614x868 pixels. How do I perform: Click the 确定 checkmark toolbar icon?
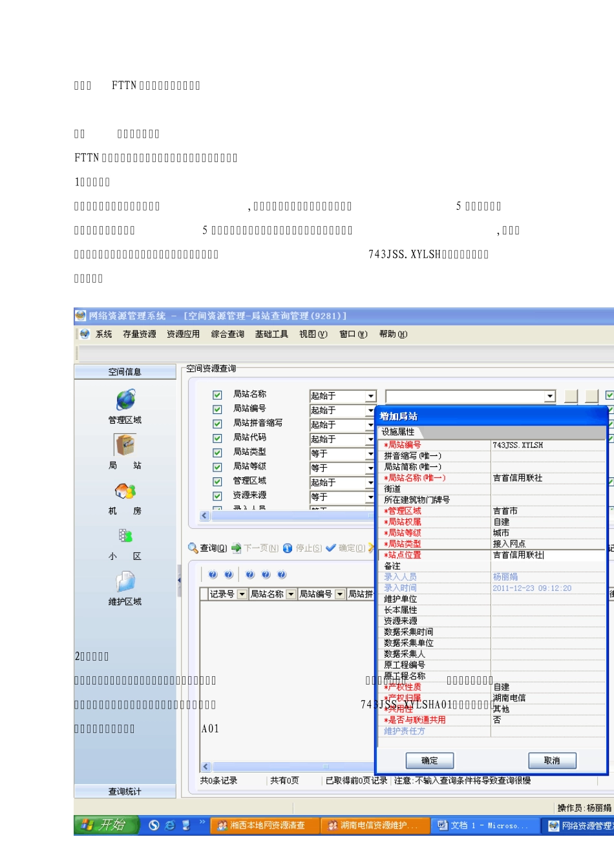(331, 548)
